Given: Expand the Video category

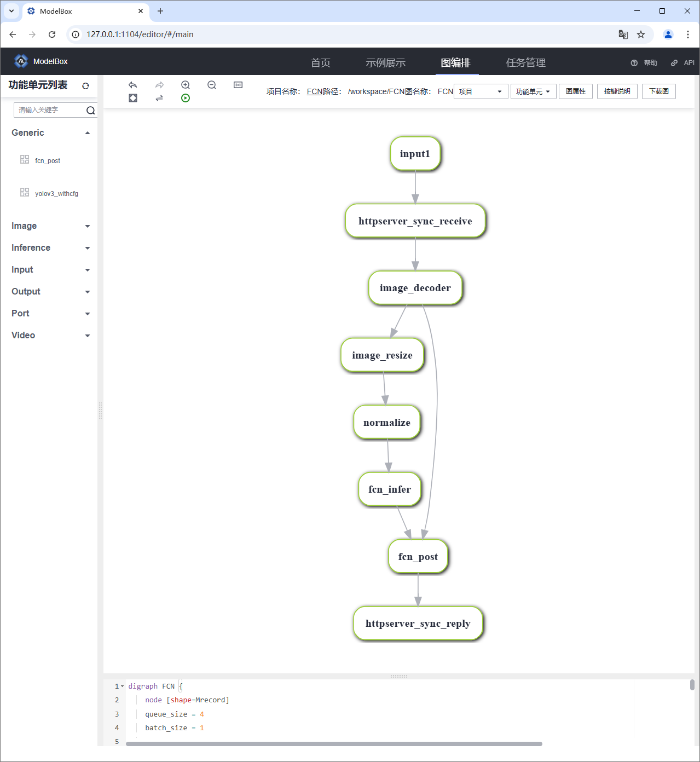Looking at the screenshot, I should click(x=87, y=336).
